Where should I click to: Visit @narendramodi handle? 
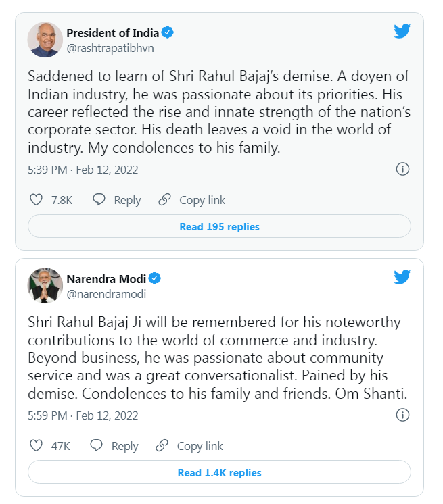106,294
